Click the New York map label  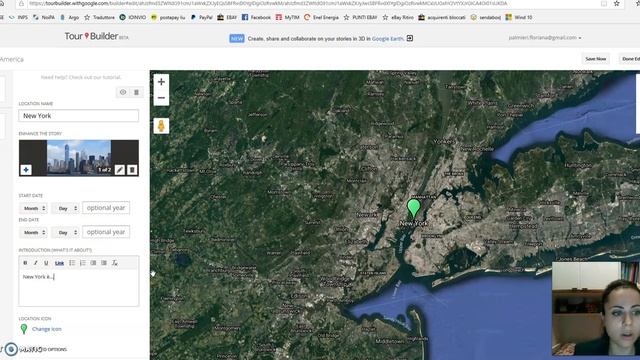coord(413,223)
